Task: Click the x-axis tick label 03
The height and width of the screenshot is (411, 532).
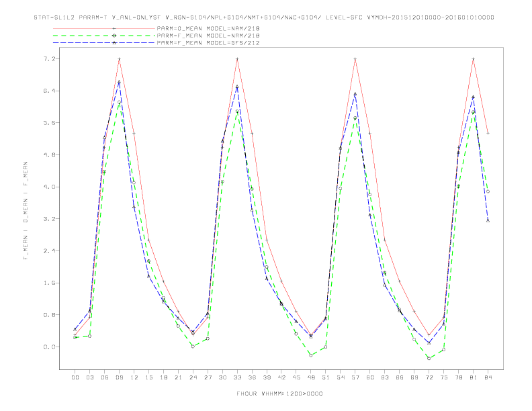Action: 89,377
